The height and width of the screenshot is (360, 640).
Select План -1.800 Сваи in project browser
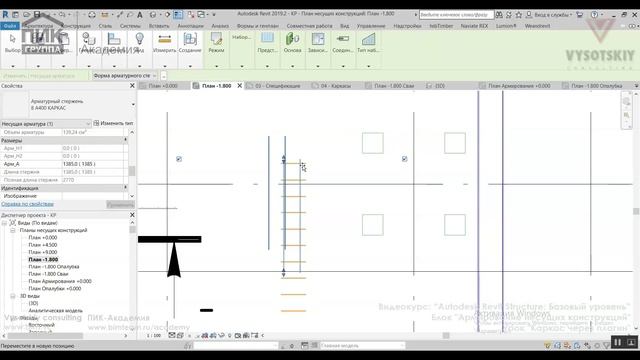[x=48, y=274]
